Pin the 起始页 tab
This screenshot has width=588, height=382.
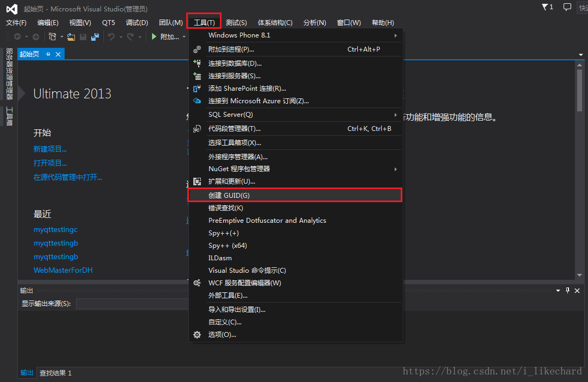(x=48, y=54)
